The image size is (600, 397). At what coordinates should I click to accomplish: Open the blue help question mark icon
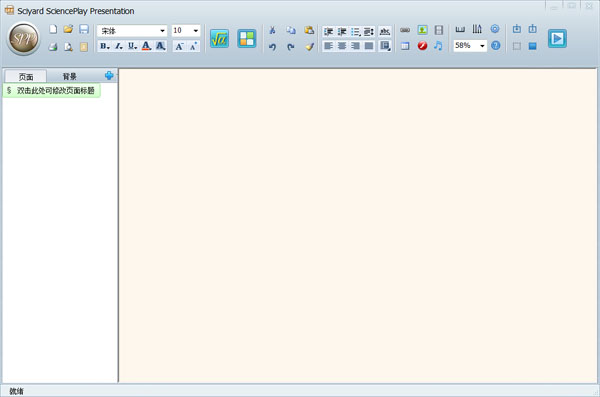pyautogui.click(x=496, y=46)
